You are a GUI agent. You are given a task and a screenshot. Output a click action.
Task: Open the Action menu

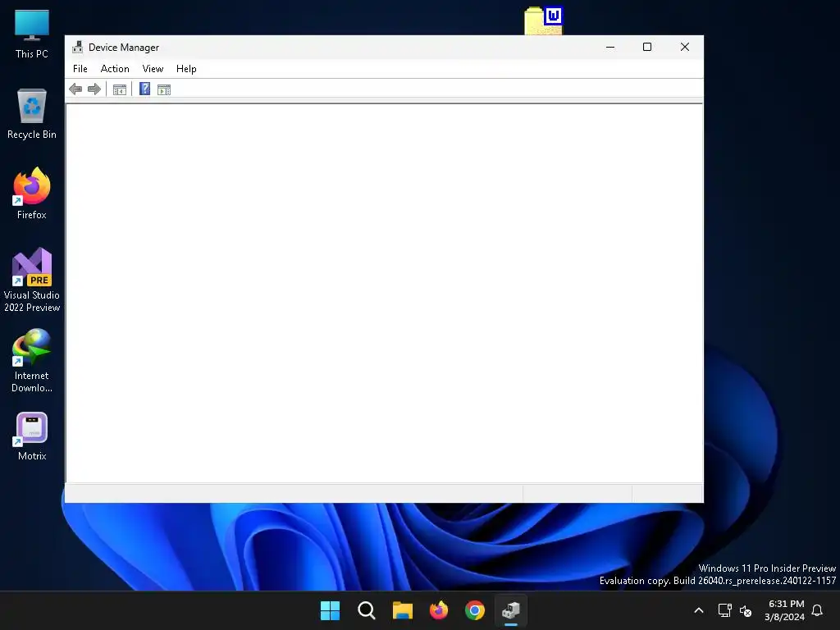[115, 69]
